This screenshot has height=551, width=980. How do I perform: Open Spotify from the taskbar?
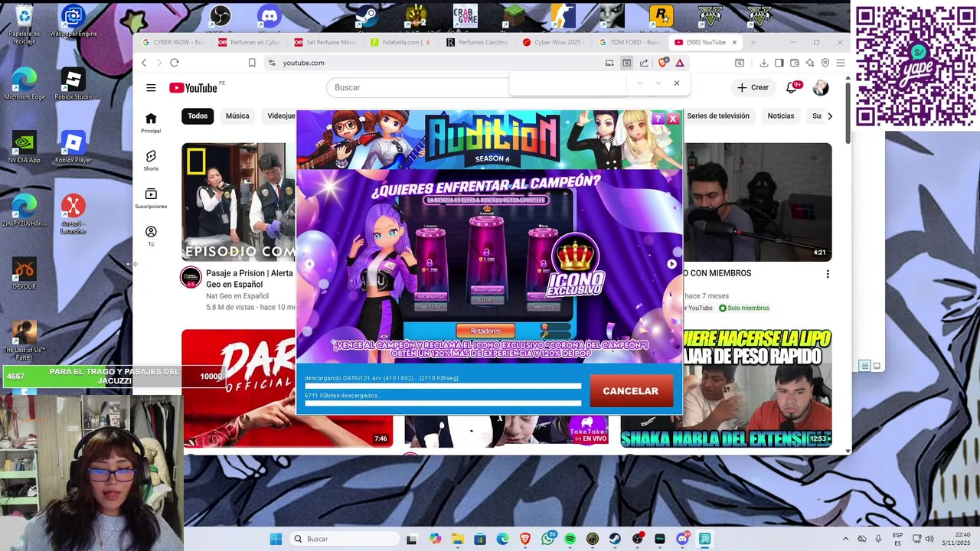pyautogui.click(x=570, y=539)
